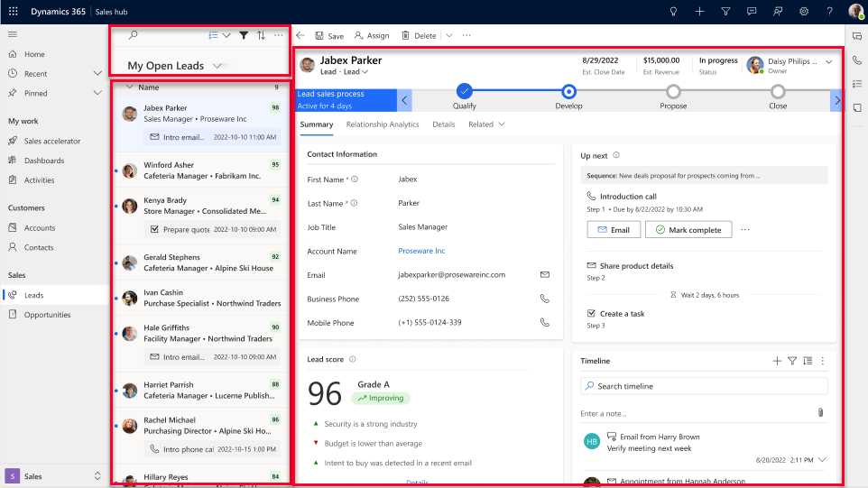Click the Propose stage circle
Viewport: 868px width, 488px height.
673,91
